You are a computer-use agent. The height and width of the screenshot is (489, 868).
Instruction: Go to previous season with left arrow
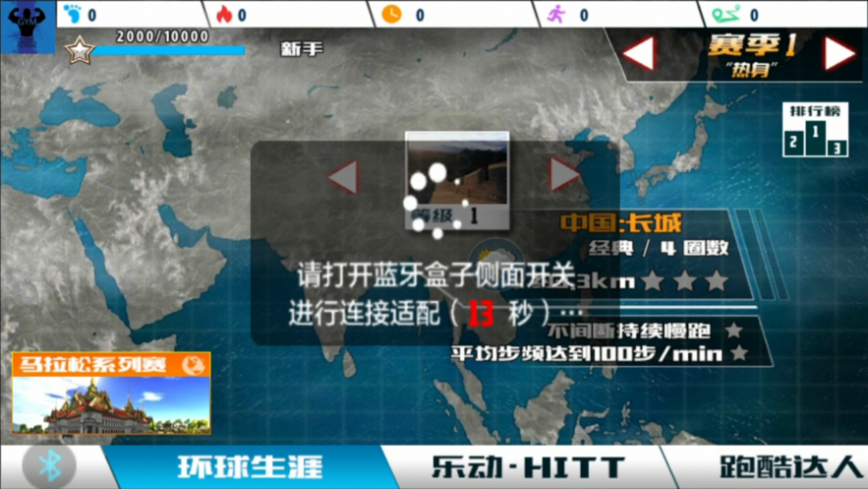click(639, 54)
